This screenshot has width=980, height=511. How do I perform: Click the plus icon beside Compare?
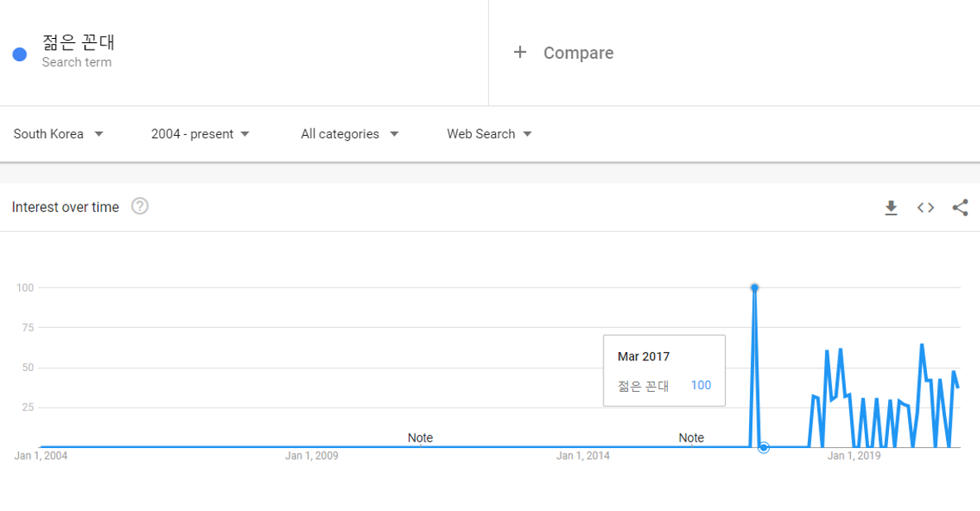click(520, 52)
